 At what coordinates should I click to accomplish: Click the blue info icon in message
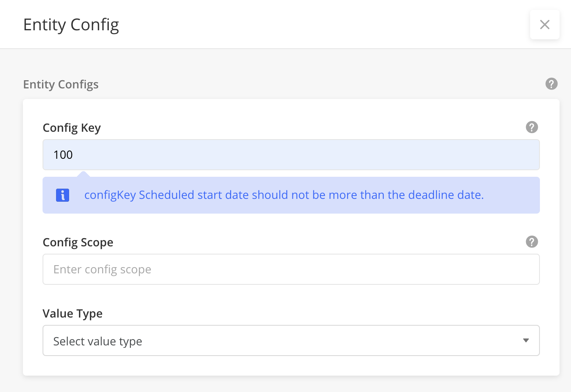click(63, 195)
